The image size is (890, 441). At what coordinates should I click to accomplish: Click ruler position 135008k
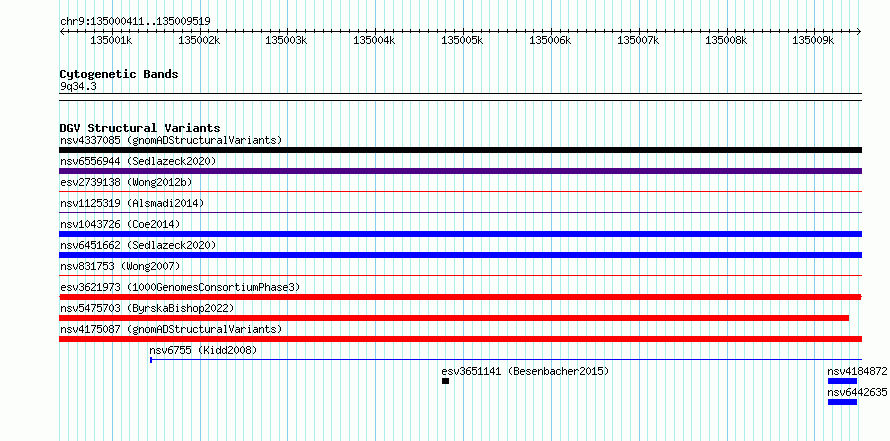tap(726, 40)
